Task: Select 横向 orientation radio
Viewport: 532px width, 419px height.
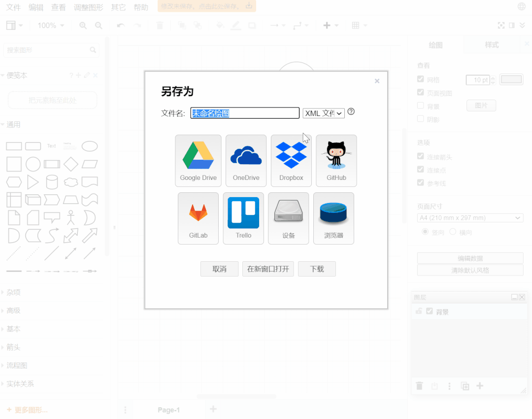Action: (453, 232)
